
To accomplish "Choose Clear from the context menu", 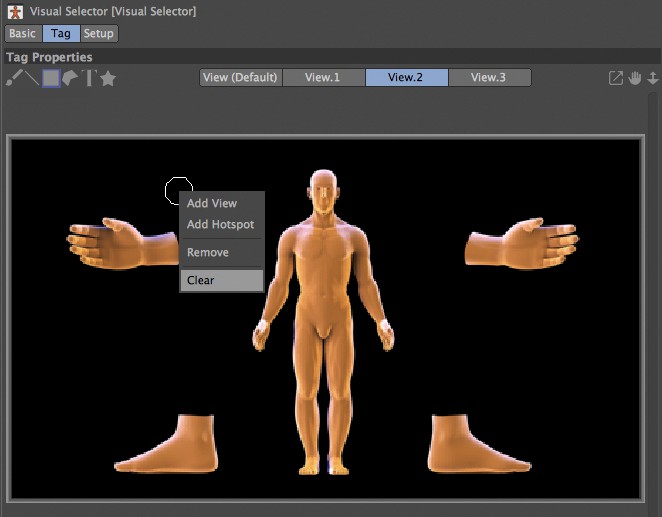I will tap(222, 280).
